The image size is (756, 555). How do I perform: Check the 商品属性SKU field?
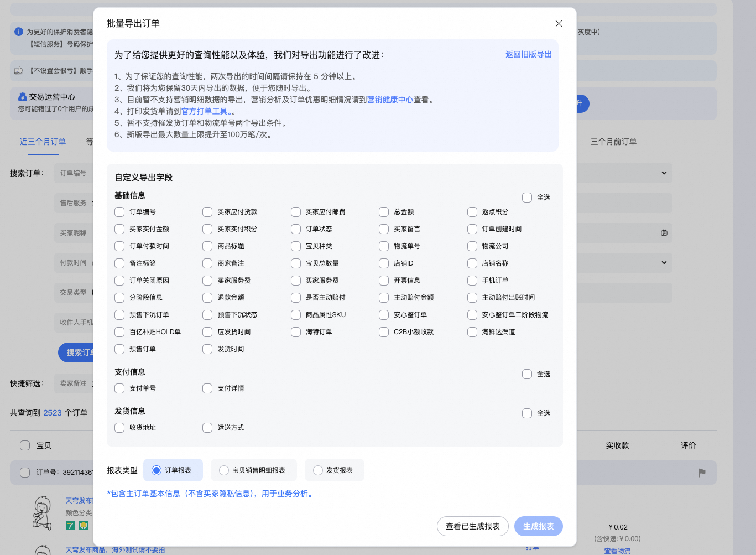pyautogui.click(x=296, y=315)
